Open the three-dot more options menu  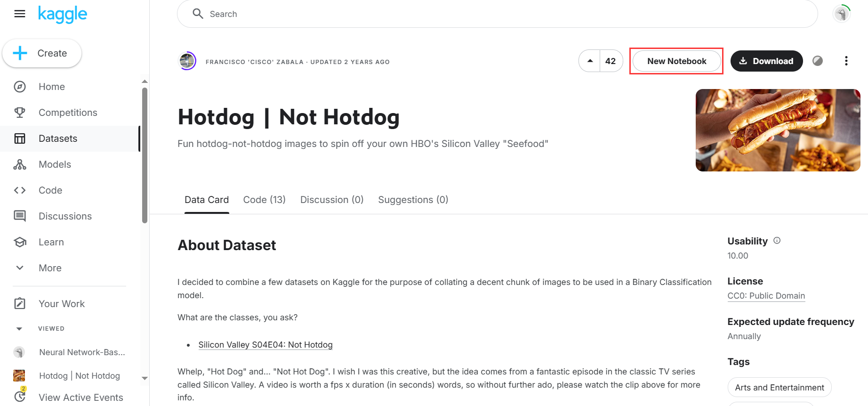[x=846, y=61]
